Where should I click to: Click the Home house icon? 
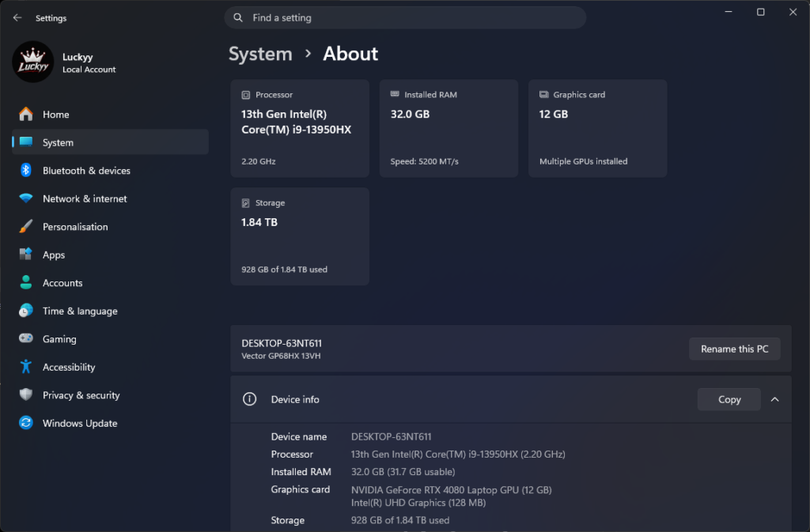pos(26,114)
